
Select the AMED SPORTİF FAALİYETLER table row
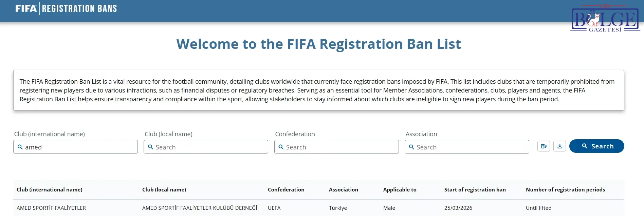click(x=318, y=208)
